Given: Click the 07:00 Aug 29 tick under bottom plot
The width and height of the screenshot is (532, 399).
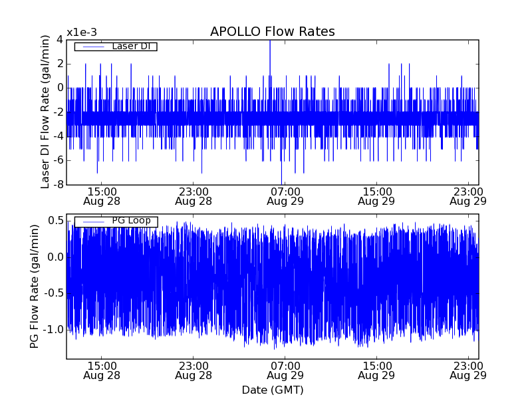Looking at the screenshot, I should pos(285,370).
